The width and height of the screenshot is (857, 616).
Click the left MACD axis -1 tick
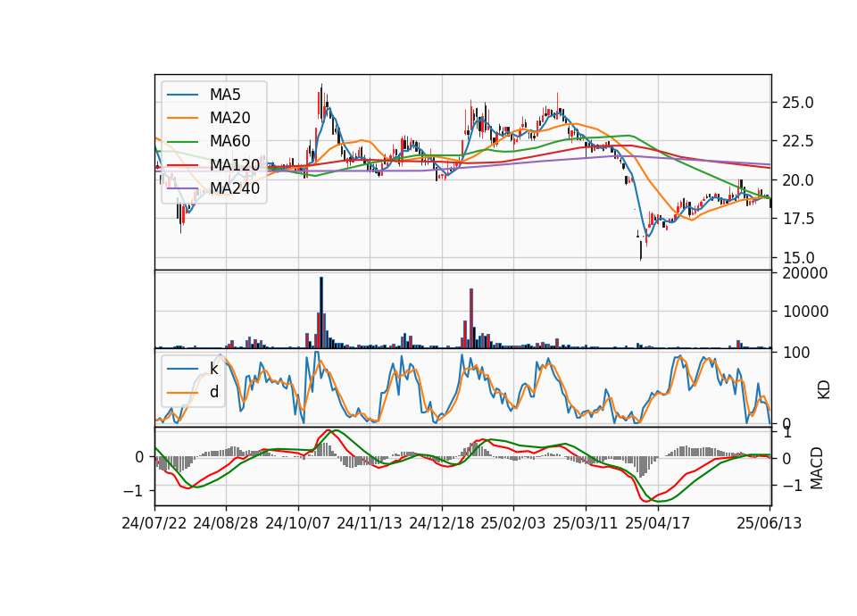click(133, 491)
